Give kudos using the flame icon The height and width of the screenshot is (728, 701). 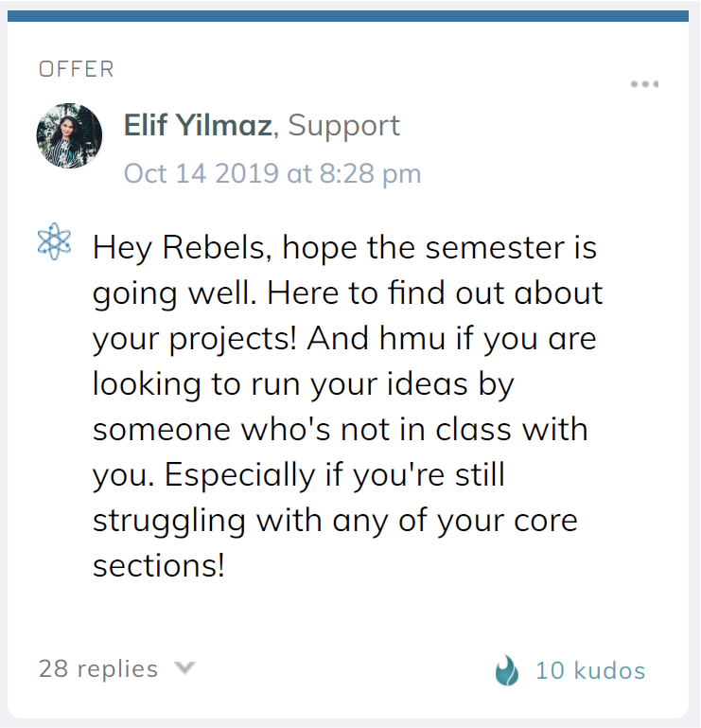click(x=507, y=670)
